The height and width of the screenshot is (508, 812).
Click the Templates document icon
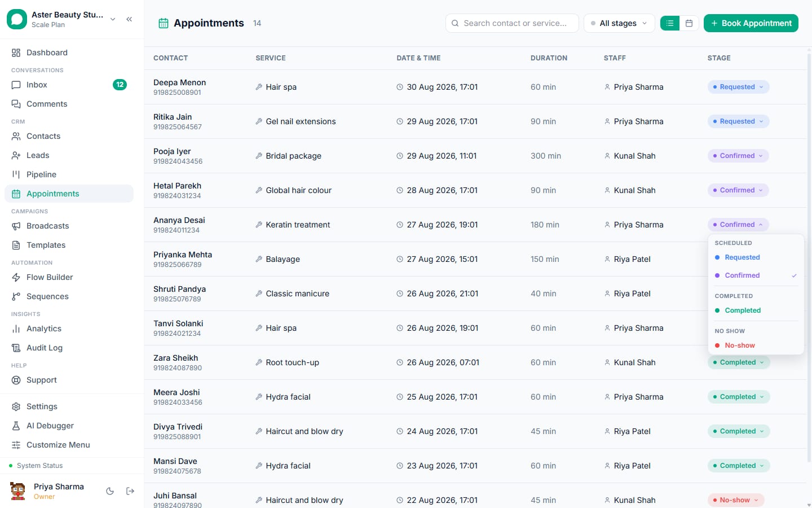(x=16, y=245)
